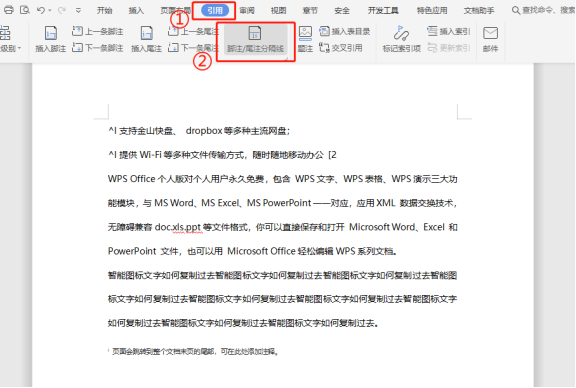The image size is (576, 388).
Task: Click Insert Index (插入索引) button
Action: coord(449,32)
